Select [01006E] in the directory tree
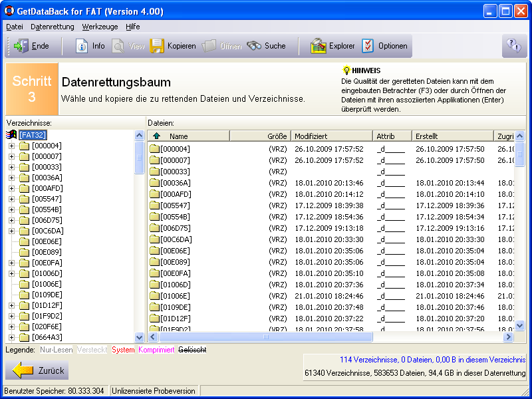The image size is (532, 399). pos(47,284)
